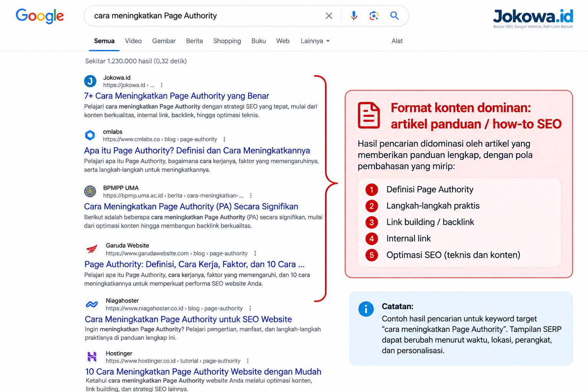Screen dimensions: 588x392
Task: Click the garudawebsite.com URL breadcrumb
Action: coord(176,253)
